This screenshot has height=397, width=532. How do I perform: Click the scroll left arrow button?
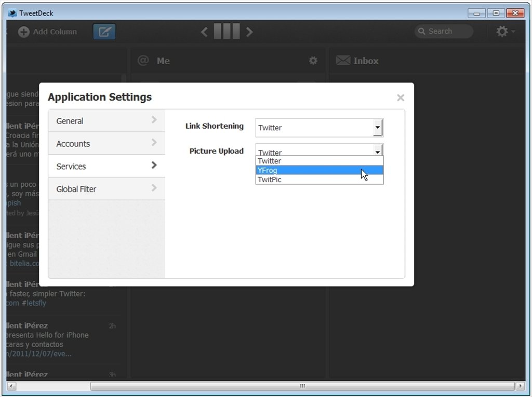(x=11, y=386)
